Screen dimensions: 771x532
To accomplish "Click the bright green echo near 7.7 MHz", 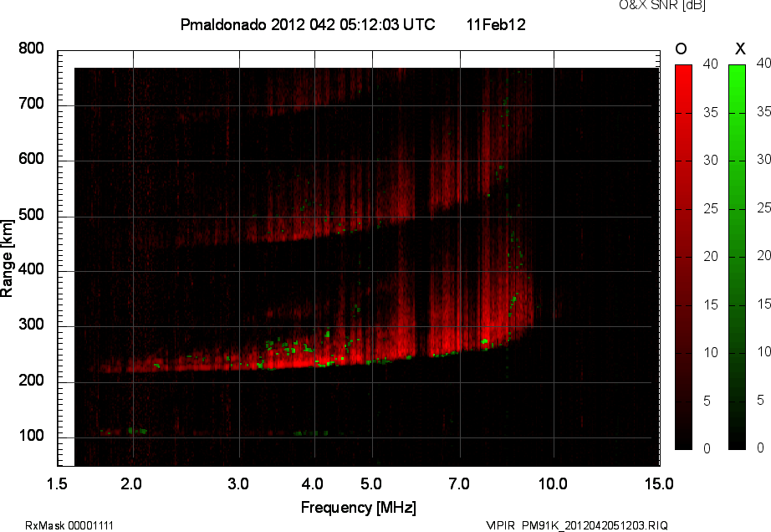I will 485,341.
